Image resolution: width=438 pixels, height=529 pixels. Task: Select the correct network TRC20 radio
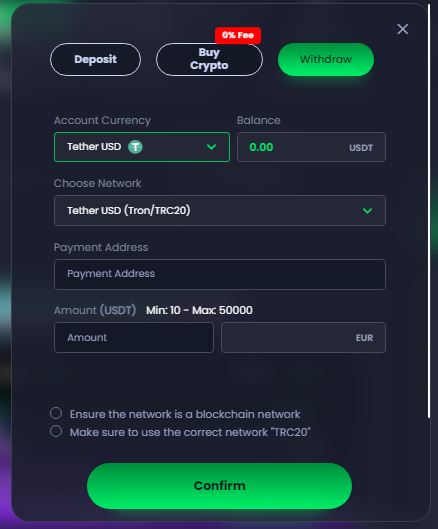(x=56, y=431)
